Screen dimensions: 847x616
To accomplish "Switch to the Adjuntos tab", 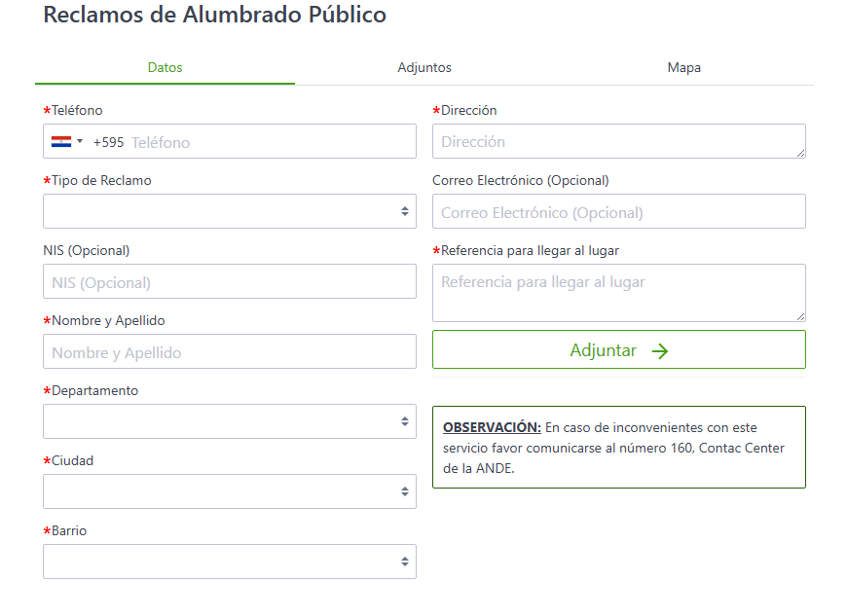I will tap(424, 68).
